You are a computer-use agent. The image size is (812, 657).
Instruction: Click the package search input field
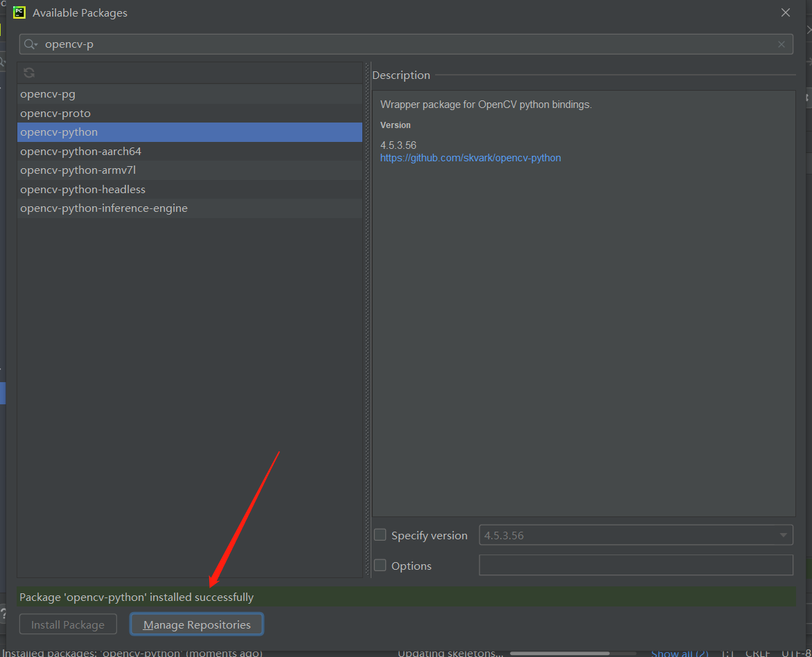pos(406,44)
